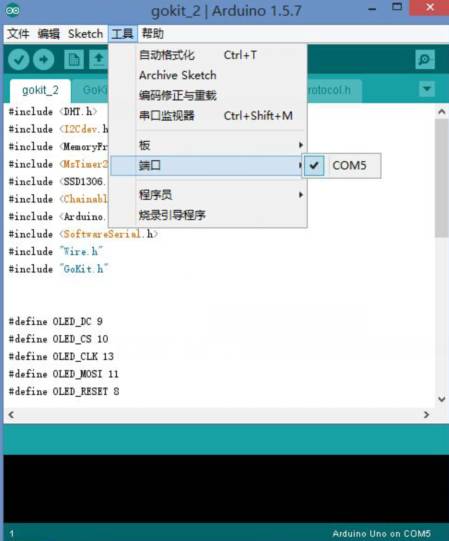Minimize the Arduino window
The width and height of the screenshot is (449, 541).
point(372,8)
